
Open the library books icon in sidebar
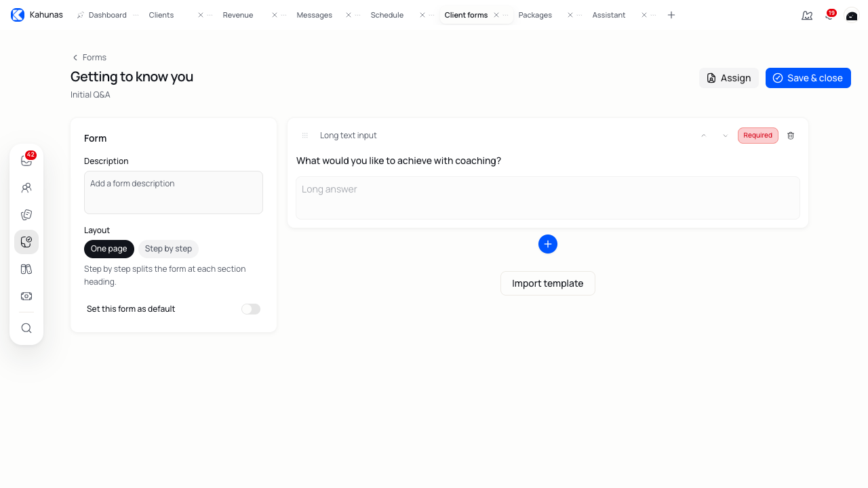(26, 269)
